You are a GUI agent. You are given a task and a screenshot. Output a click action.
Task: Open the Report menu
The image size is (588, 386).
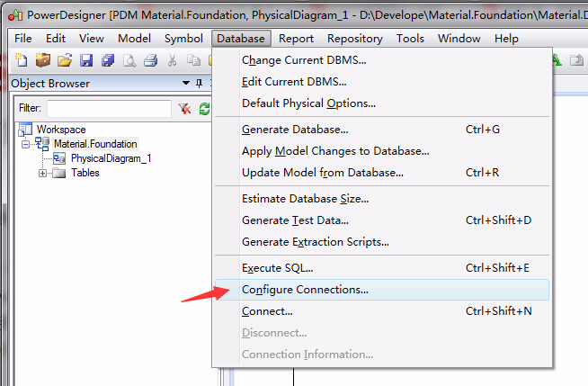tap(296, 39)
